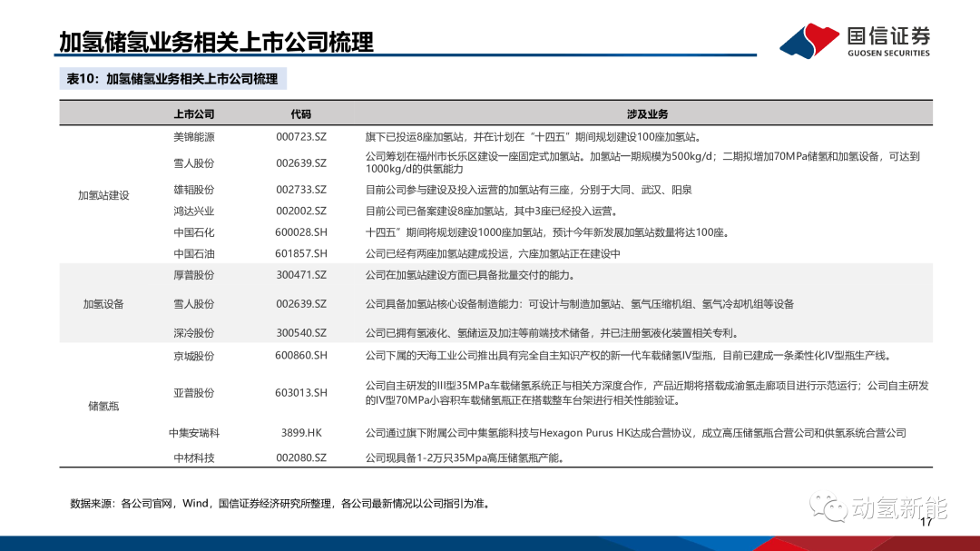Image resolution: width=980 pixels, height=551 pixels.
Task: Select the 数据来源 footnote line
Action: coord(281,504)
